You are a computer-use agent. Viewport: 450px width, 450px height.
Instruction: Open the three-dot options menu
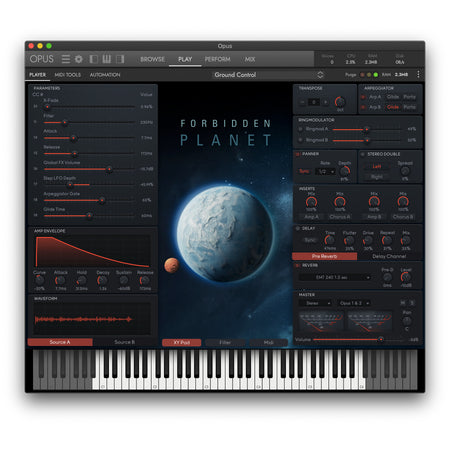(x=418, y=75)
